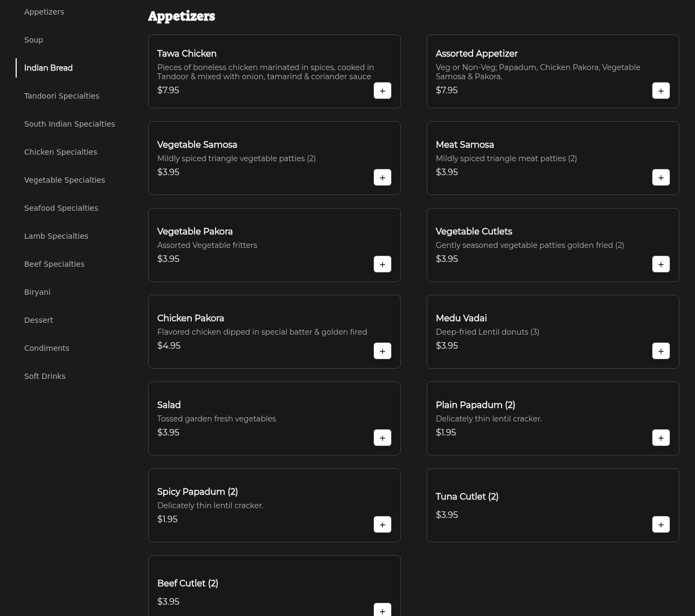The height and width of the screenshot is (616, 695).
Task: Click the Tawa Chicken item title
Action: pyautogui.click(x=187, y=54)
